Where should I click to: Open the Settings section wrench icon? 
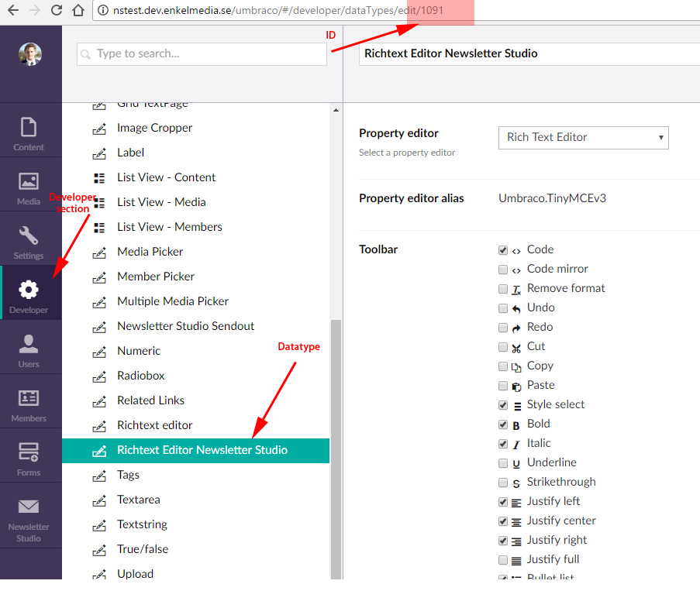pyautogui.click(x=29, y=235)
